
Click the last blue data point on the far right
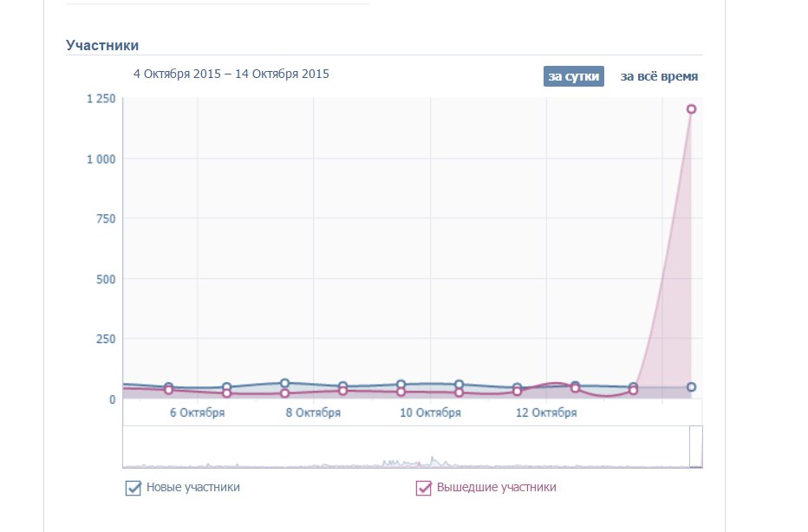(x=691, y=387)
